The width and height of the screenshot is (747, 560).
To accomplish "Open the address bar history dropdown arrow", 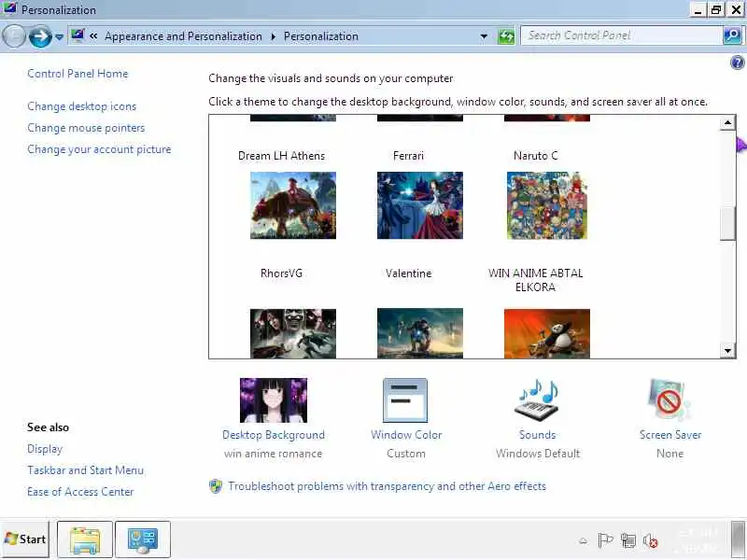I will point(484,36).
